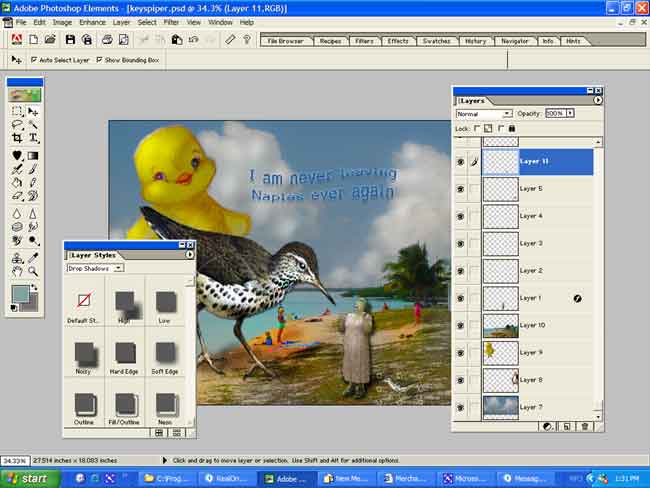
Task: Click the Save disk icon in toolbar
Action: coord(70,40)
